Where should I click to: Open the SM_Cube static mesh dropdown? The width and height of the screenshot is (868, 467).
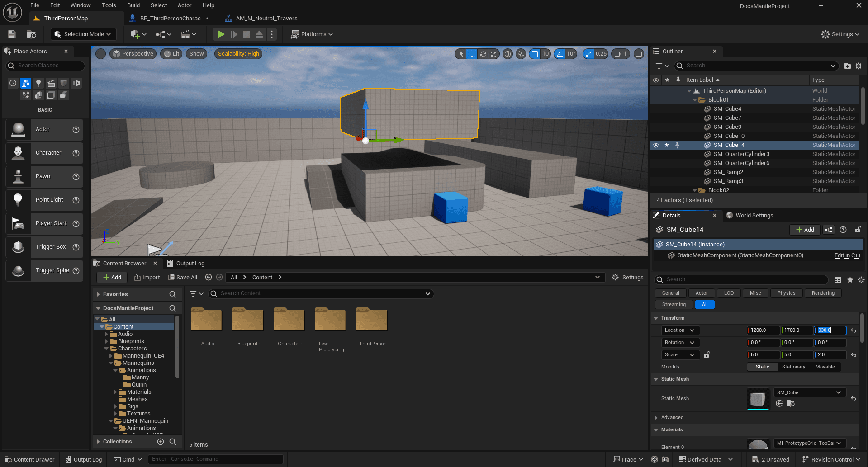(x=809, y=392)
